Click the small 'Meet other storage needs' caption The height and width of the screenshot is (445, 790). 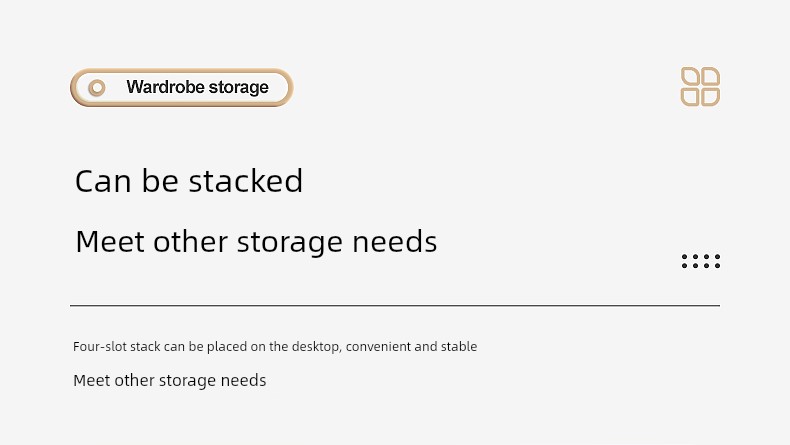pyautogui.click(x=170, y=380)
